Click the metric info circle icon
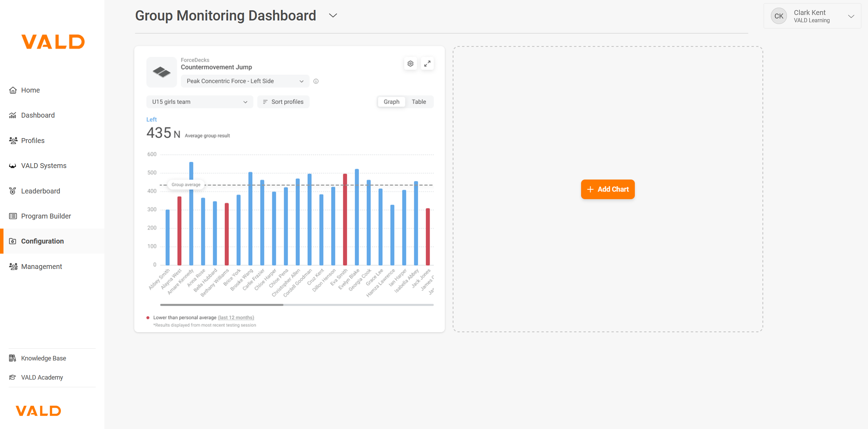 316,81
